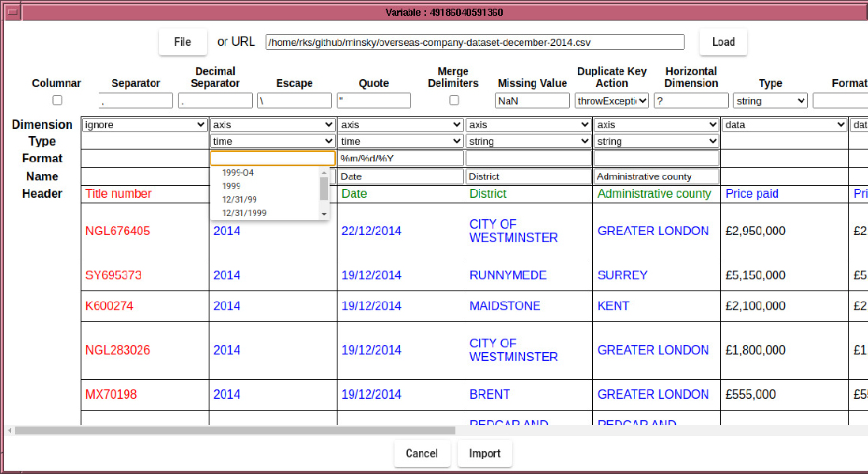Click the Escape character input field
Viewport: 868px width, 474px height.
[x=295, y=101]
